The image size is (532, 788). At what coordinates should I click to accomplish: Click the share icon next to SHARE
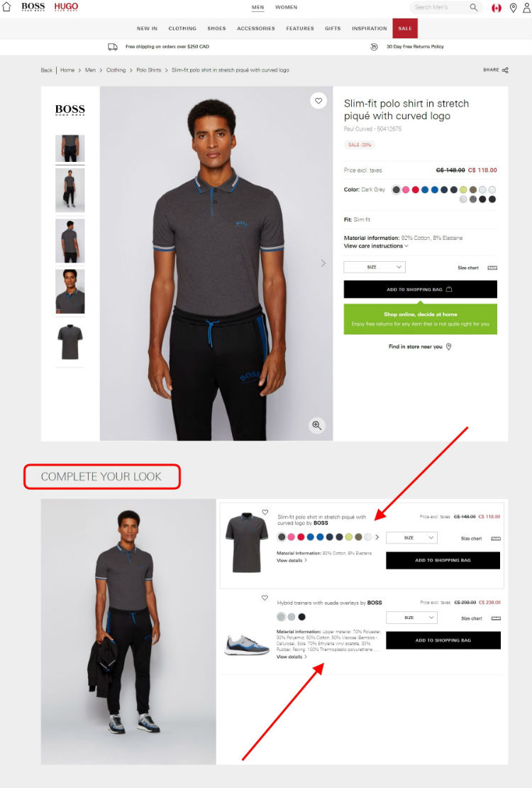505,70
